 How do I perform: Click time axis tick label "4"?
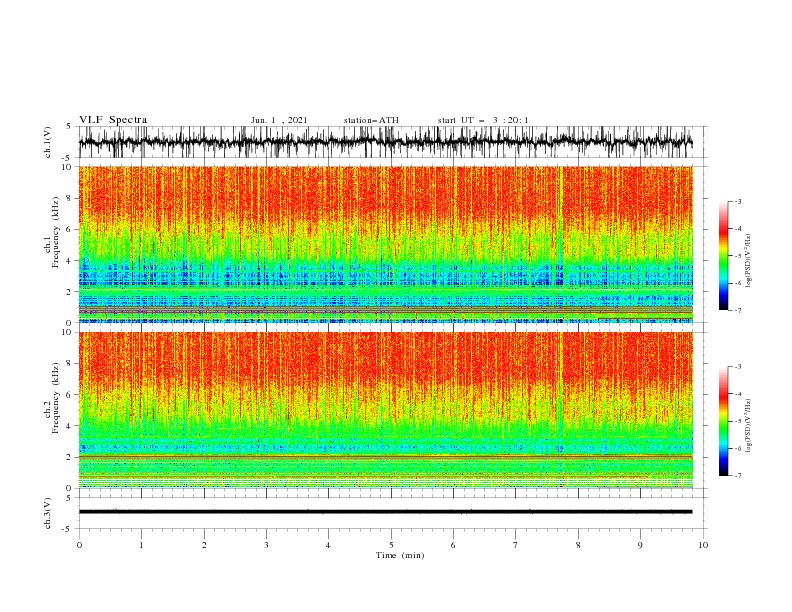[328, 545]
